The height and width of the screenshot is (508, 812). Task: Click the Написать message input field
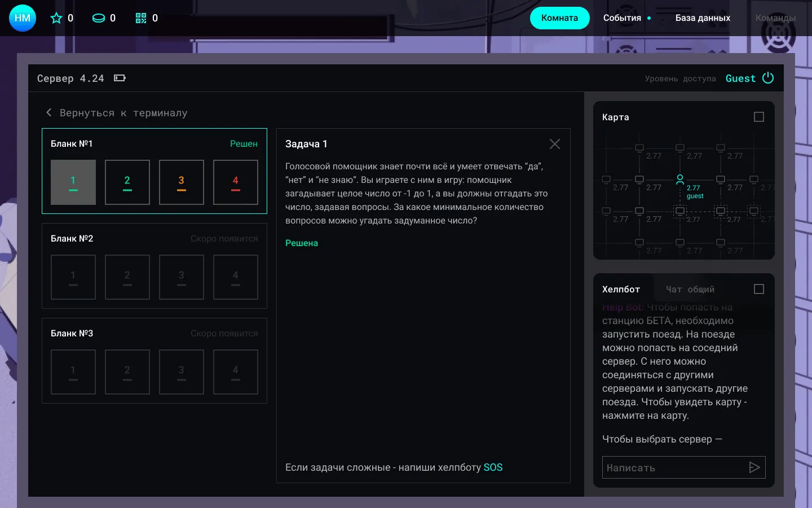click(674, 467)
